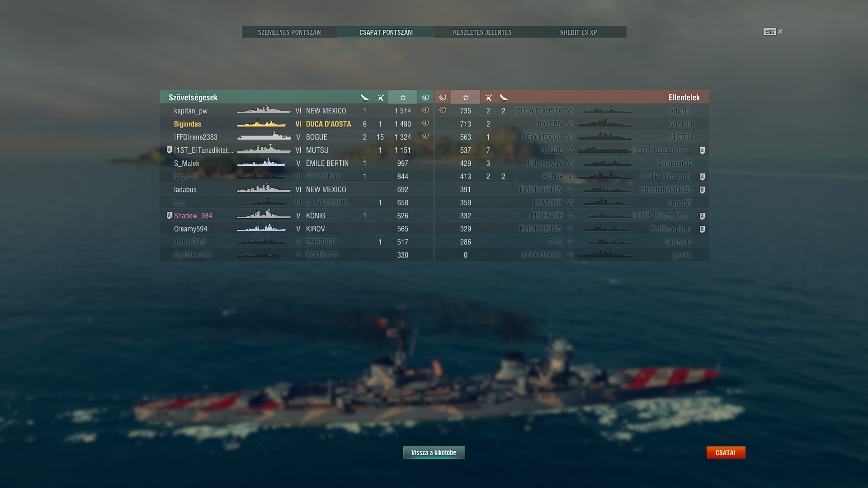This screenshot has width=868, height=488.
Task: Click Vissza a kikötőbe button
Action: pyautogui.click(x=434, y=453)
